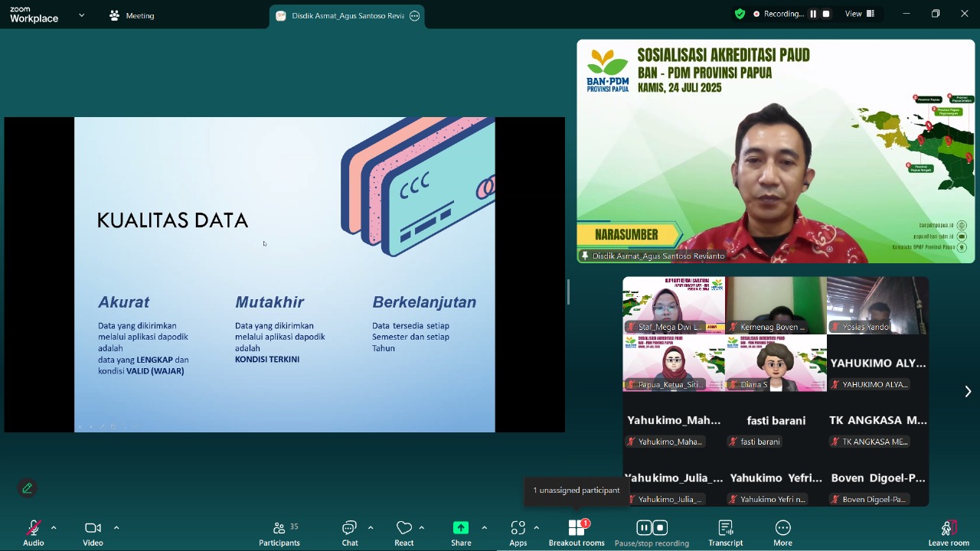Viewport: 980px width, 551px height.
Task: Switch to the Meeting tab
Action: pyautogui.click(x=132, y=15)
